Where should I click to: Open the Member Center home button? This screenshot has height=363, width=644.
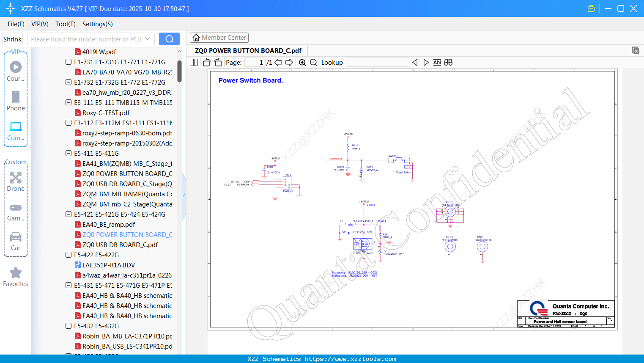tap(219, 38)
